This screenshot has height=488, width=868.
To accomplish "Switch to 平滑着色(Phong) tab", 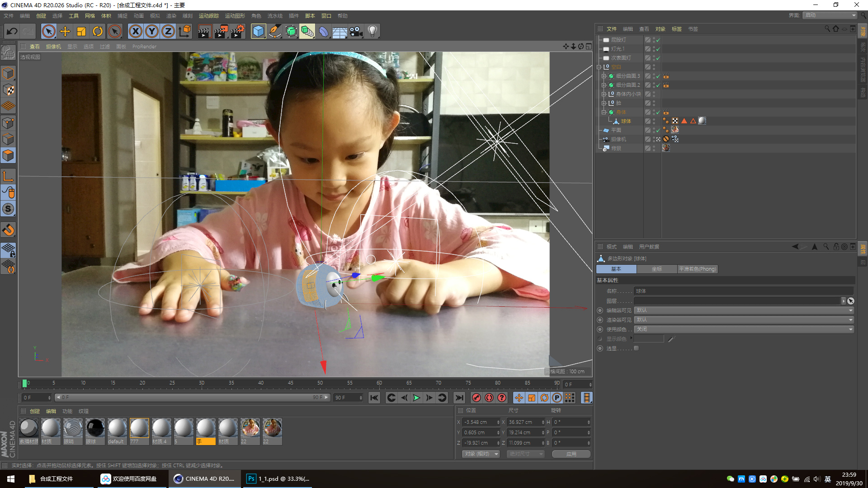I will pos(698,269).
